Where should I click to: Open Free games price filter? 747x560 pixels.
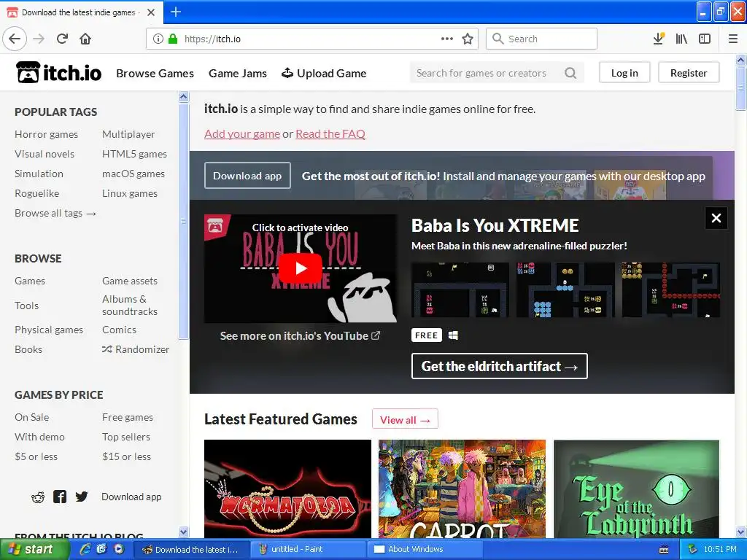[x=127, y=417]
